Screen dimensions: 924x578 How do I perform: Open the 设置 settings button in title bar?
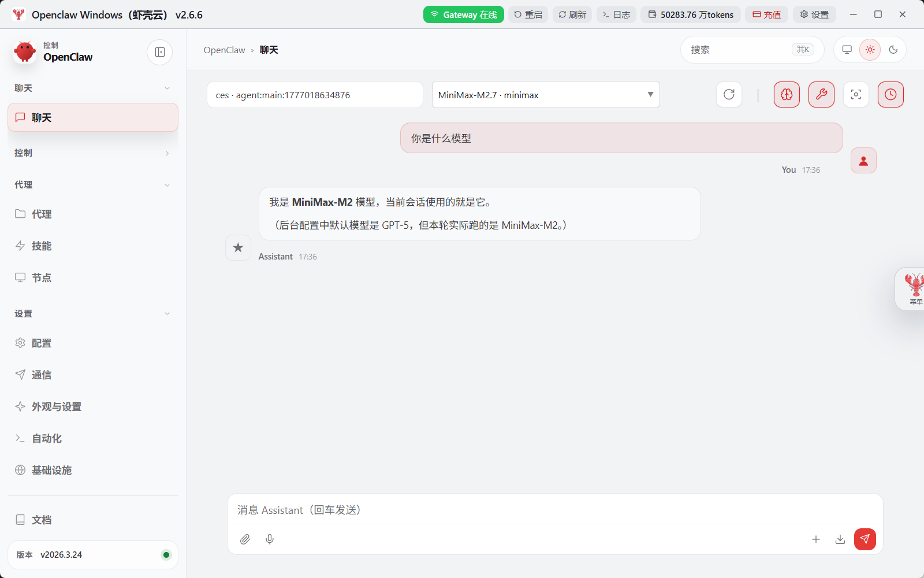814,14
